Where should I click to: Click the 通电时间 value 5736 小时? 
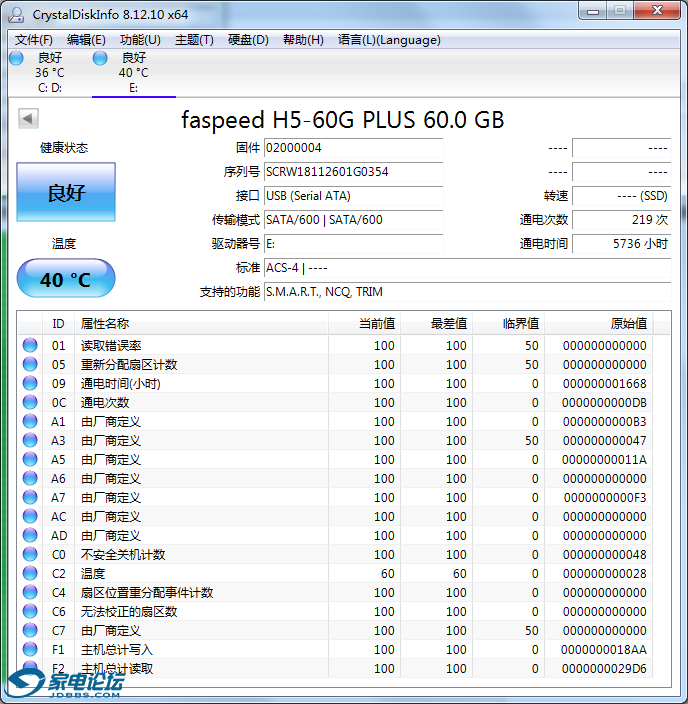(622, 244)
